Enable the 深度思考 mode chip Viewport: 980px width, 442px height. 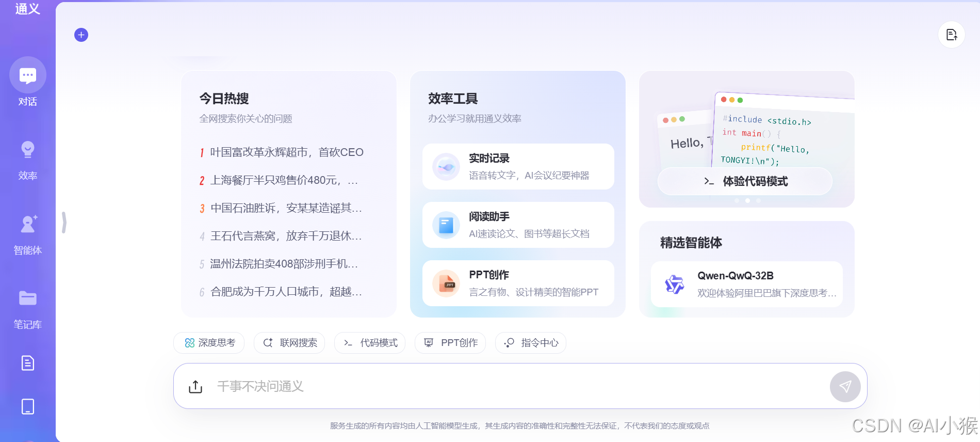[209, 343]
